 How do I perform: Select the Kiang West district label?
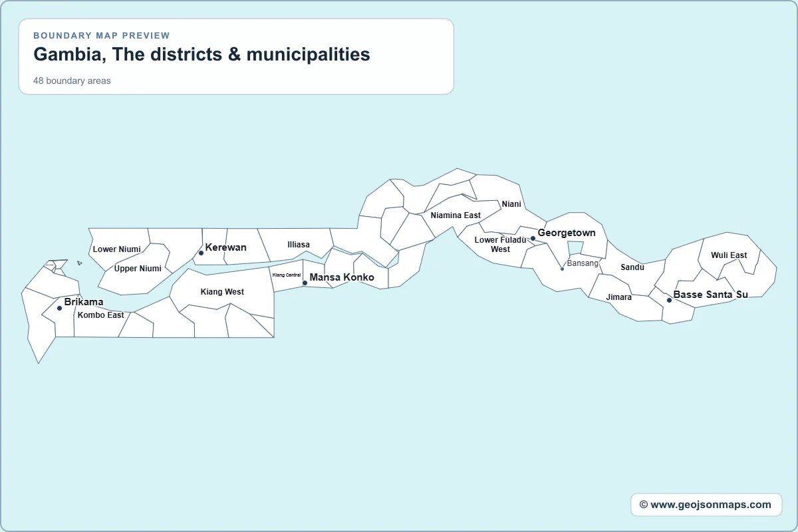point(222,292)
